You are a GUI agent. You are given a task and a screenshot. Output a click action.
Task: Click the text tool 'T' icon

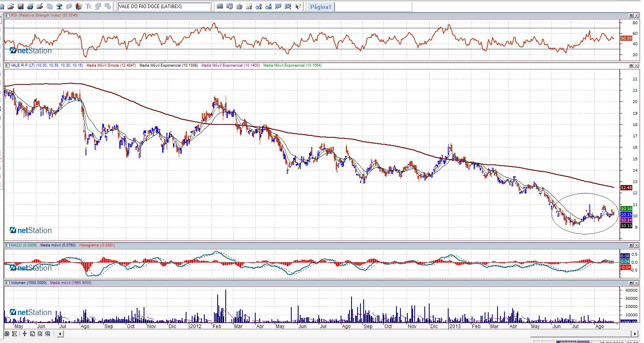(89, 6)
